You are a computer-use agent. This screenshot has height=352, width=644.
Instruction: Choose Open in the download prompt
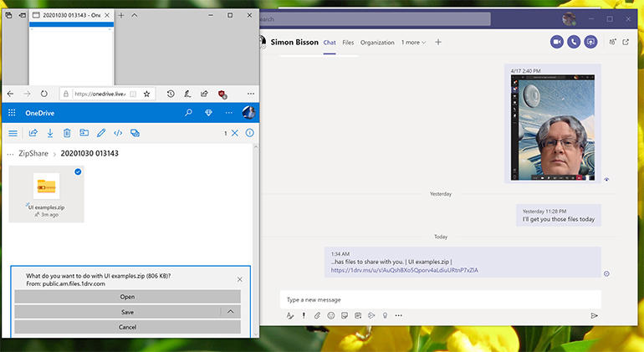pyautogui.click(x=127, y=297)
